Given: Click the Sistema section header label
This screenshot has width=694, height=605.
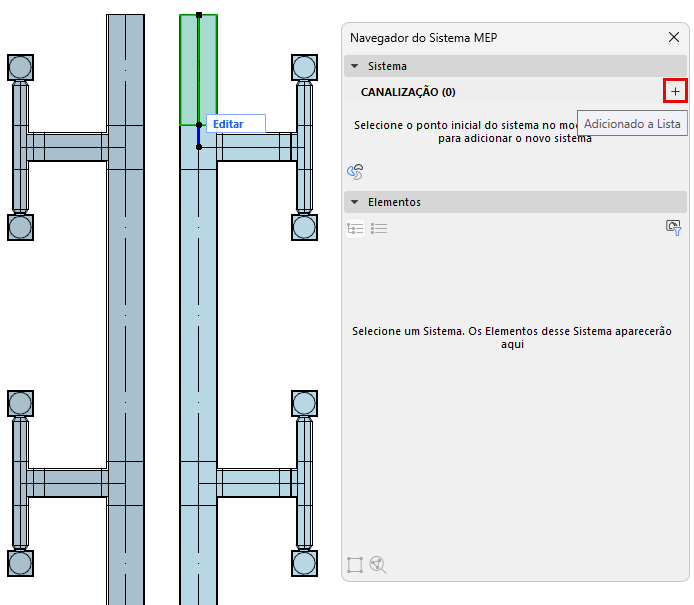Looking at the screenshot, I should coord(387,66).
